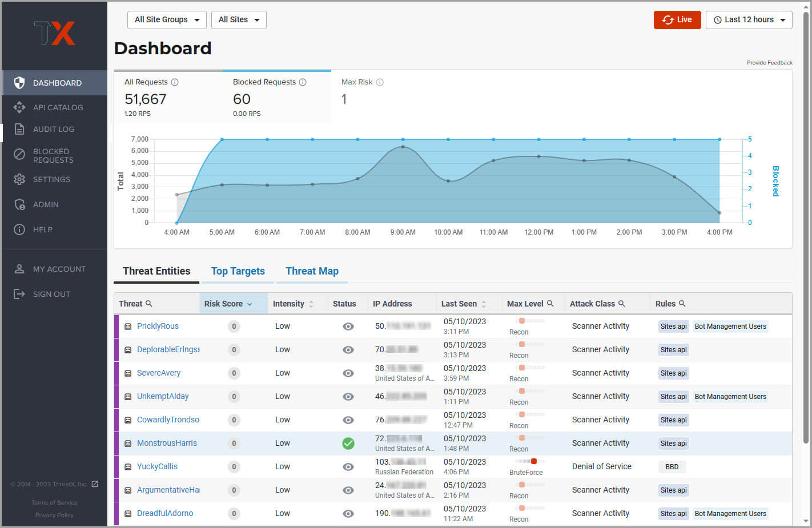Switch to the Top Targets tab
The image size is (812, 528).
[238, 271]
